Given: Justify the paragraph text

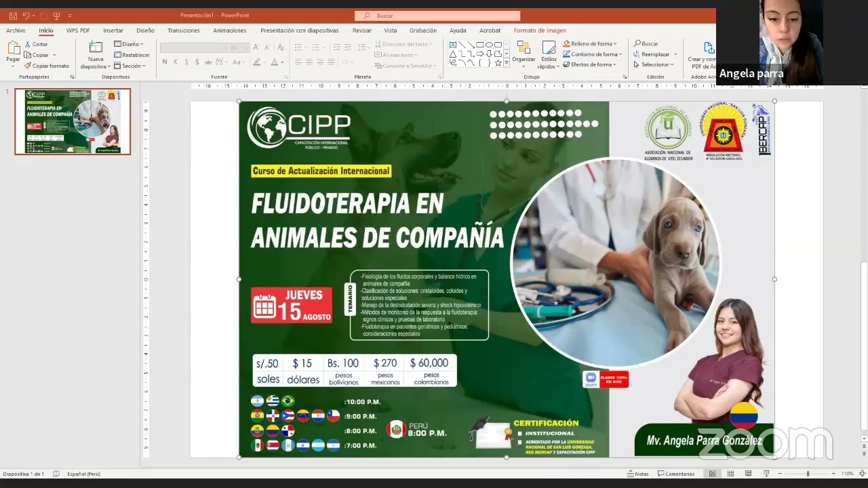Looking at the screenshot, I should click(330, 62).
